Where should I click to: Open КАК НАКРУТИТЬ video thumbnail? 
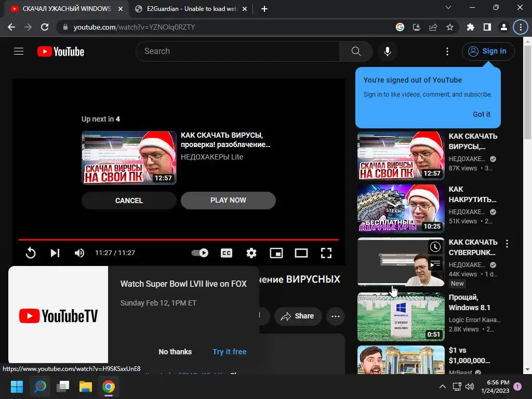(x=401, y=208)
